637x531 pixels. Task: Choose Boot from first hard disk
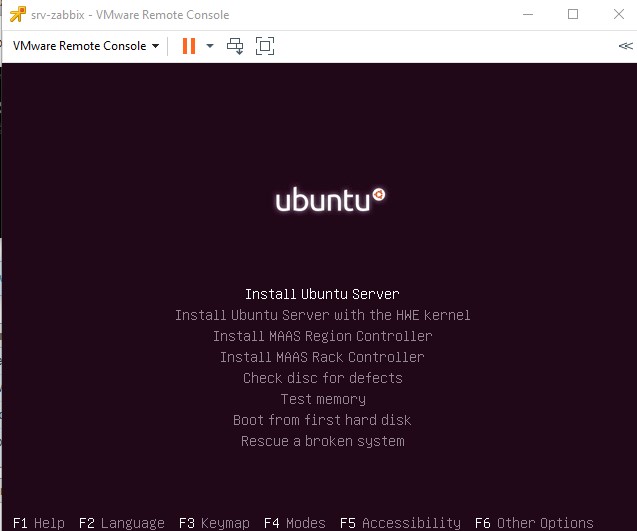pos(322,420)
